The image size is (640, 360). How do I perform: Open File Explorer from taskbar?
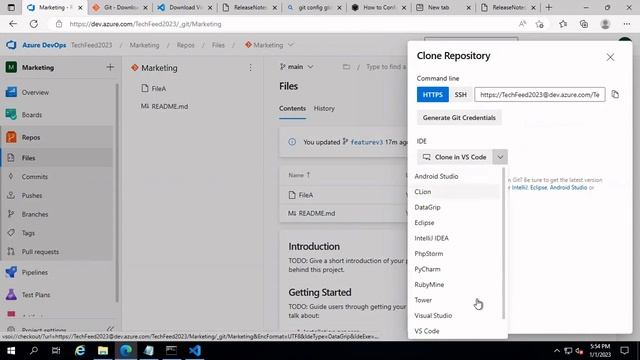(x=103, y=351)
